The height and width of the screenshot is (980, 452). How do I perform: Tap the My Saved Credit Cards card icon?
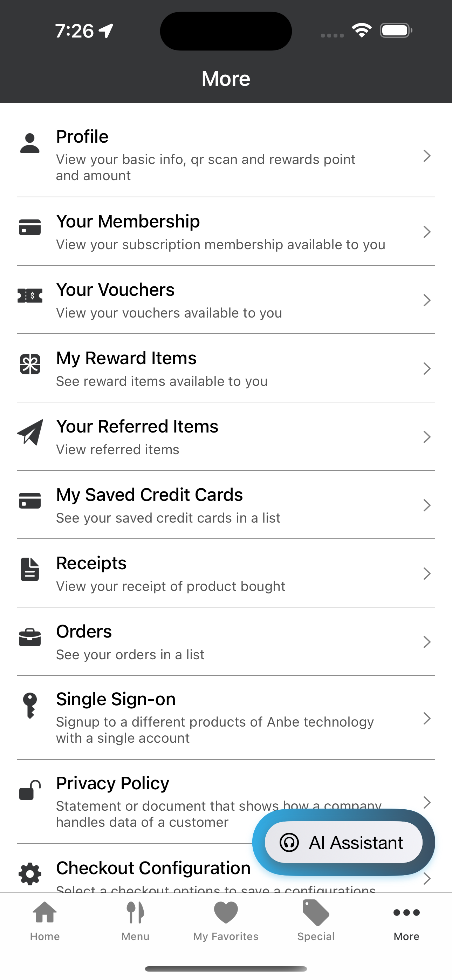coord(30,501)
